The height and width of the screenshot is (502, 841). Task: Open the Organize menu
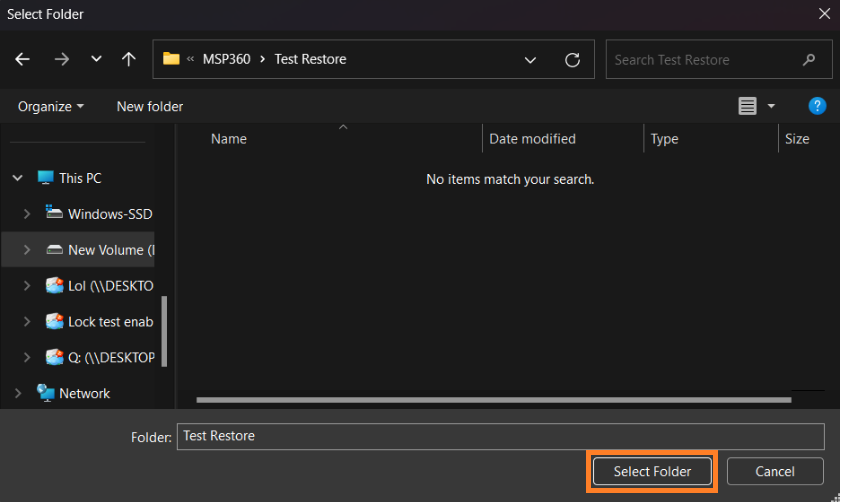50,106
